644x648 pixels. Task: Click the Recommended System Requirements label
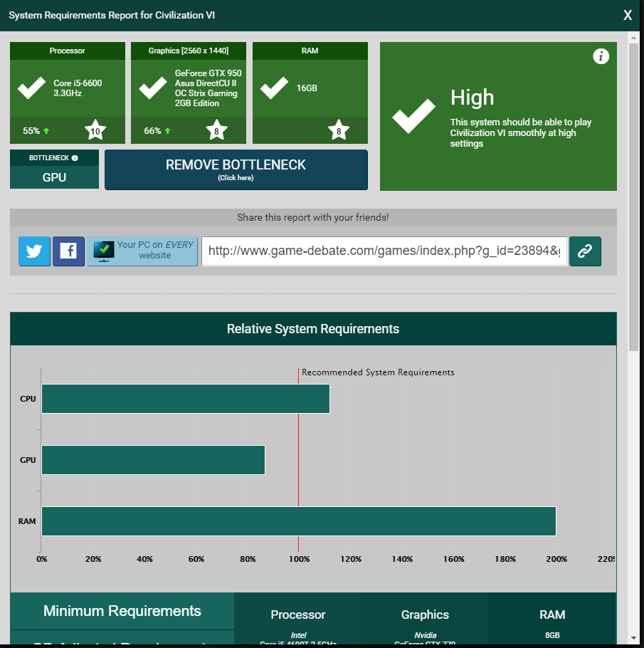tap(378, 372)
